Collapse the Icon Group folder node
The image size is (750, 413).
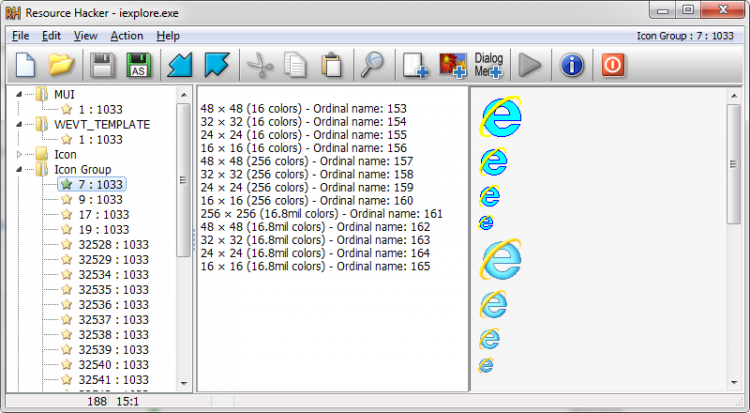[19, 169]
